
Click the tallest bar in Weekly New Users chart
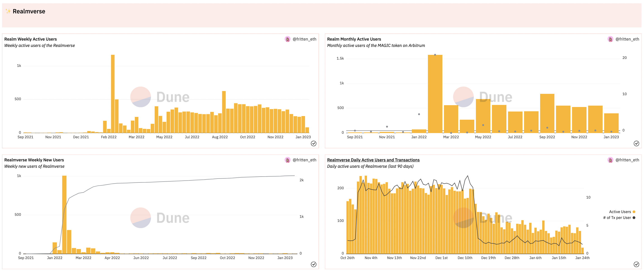click(x=64, y=215)
